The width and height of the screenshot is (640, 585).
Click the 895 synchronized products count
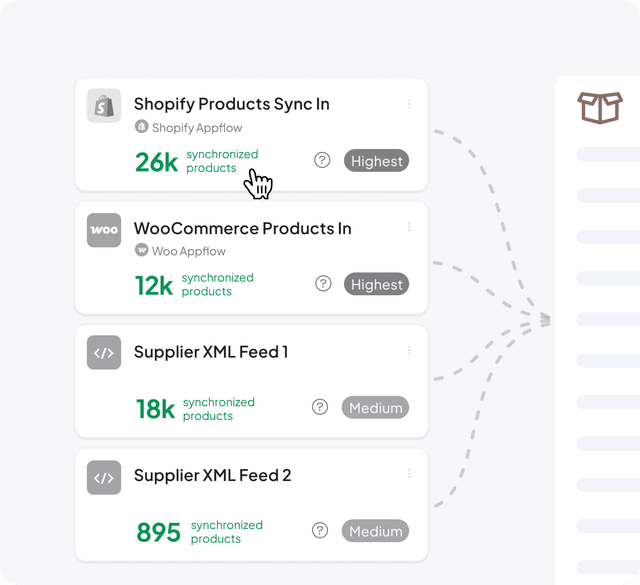[200, 532]
